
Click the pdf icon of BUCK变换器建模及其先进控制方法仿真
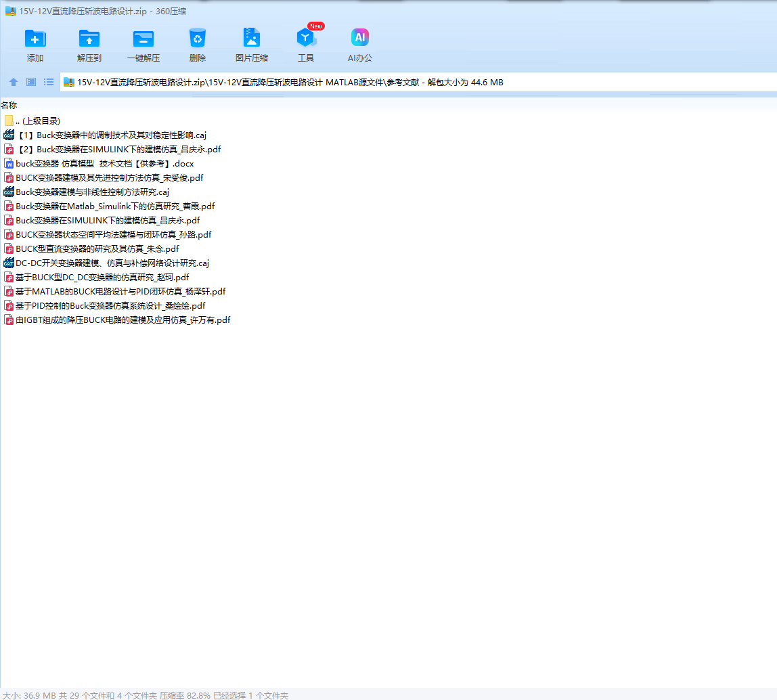pos(9,177)
